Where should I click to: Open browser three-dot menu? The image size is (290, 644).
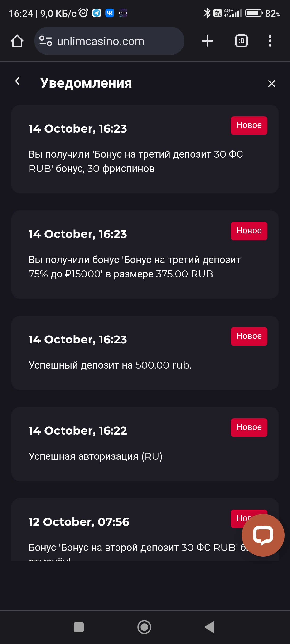[270, 41]
